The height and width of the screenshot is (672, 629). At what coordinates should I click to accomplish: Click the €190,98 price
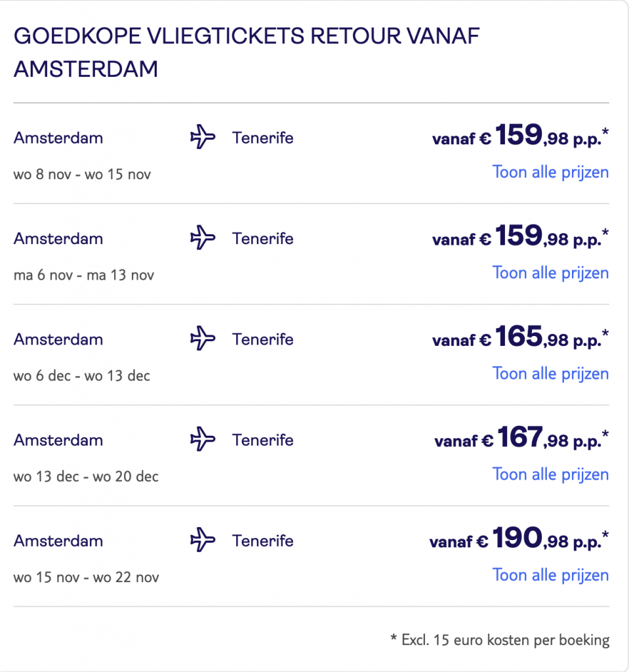(519, 539)
